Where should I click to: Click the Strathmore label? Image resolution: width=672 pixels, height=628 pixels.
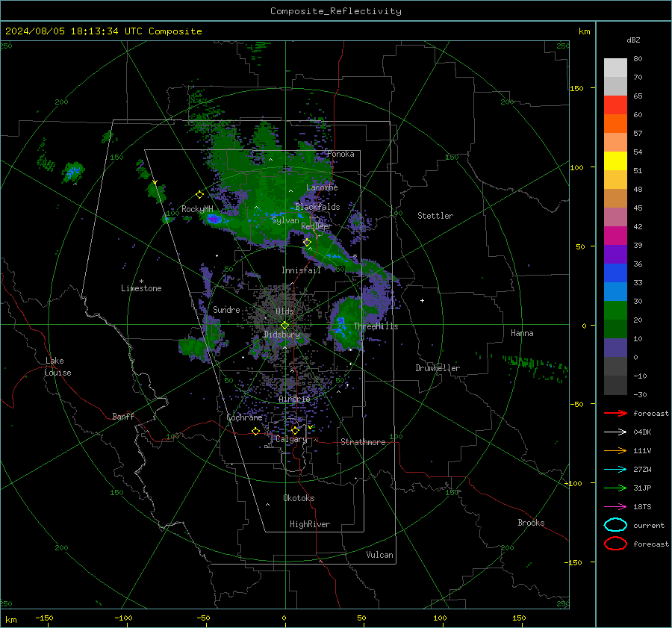tap(363, 442)
